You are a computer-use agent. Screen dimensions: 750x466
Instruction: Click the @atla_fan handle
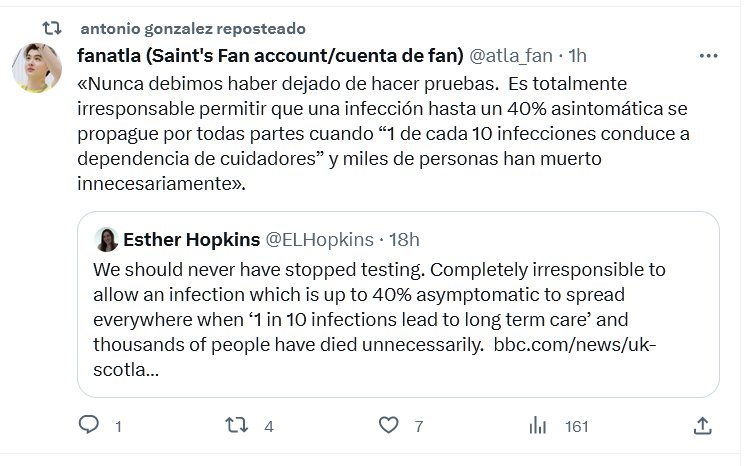click(509, 53)
